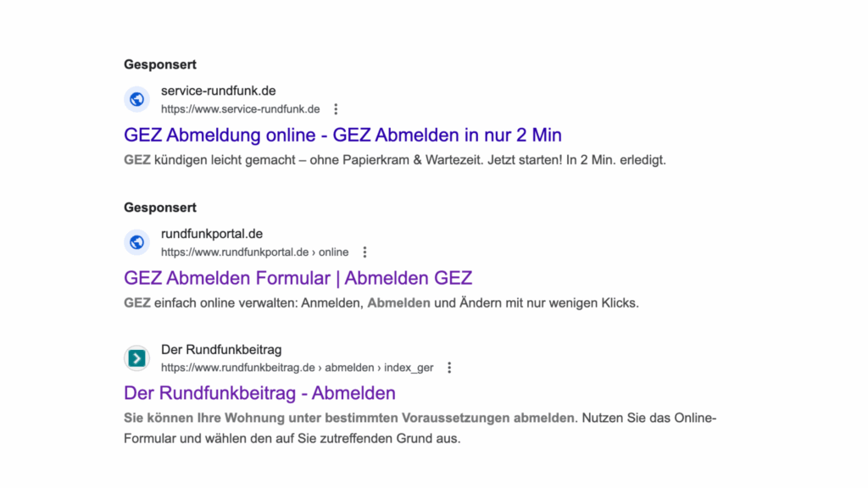Click the Der Rundfunkbeitrag site favicon
868x488 pixels.
click(x=136, y=358)
